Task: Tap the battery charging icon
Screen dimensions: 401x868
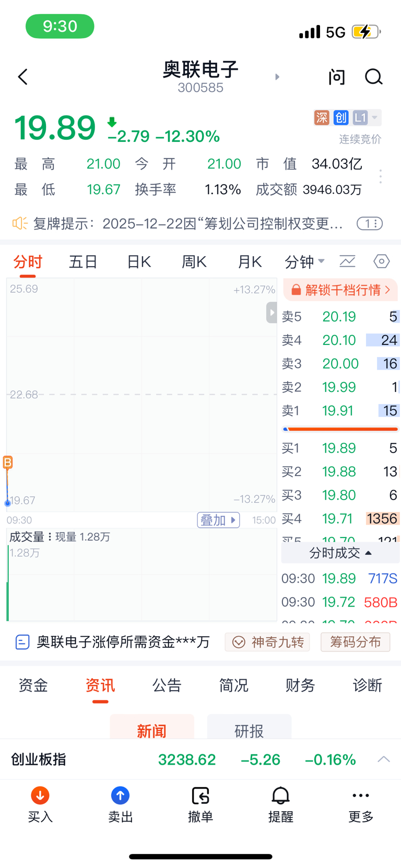Action: pyautogui.click(x=366, y=32)
